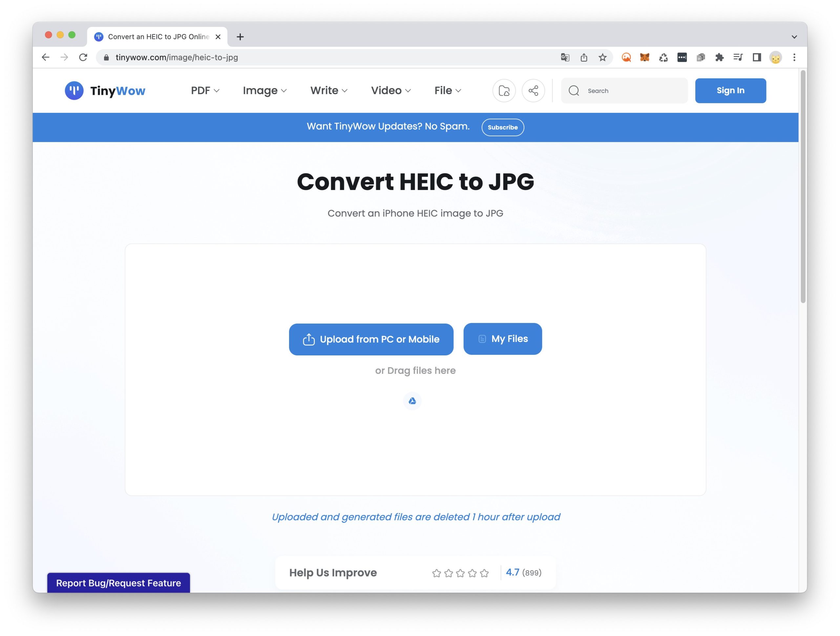Rate with the third star
Screen dimensions: 840x636
point(460,573)
